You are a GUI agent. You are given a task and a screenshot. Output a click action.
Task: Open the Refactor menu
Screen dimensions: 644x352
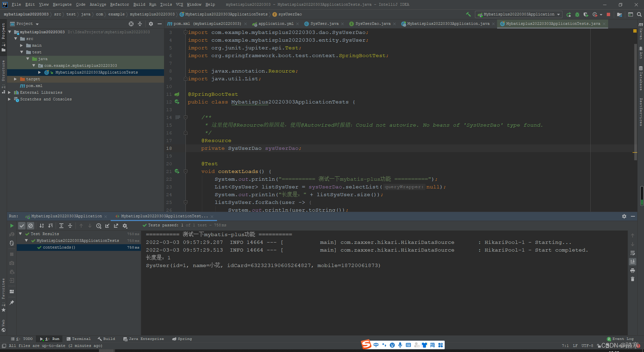[119, 4]
